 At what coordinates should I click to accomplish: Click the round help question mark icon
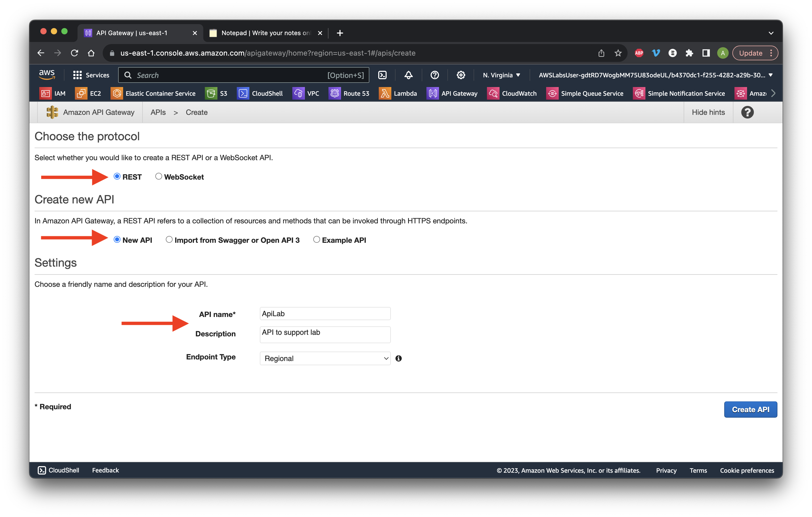[x=747, y=112]
